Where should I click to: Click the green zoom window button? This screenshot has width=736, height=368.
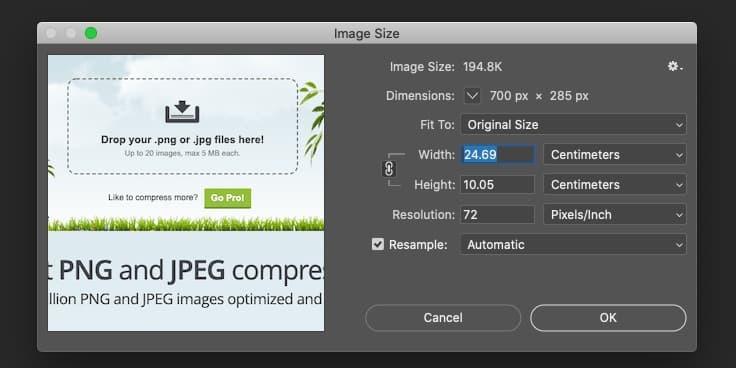pos(91,33)
